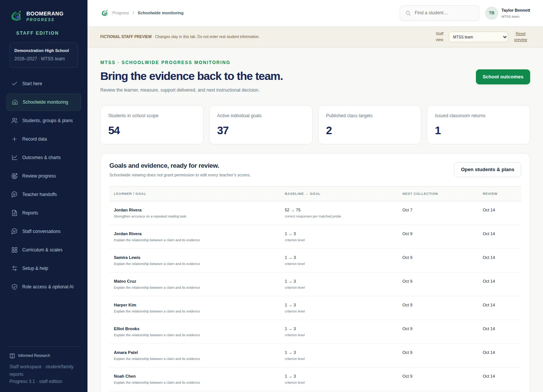The image size is (543, 392).
Task: Click Samira Lewis in the goals table
Action: (127, 258)
